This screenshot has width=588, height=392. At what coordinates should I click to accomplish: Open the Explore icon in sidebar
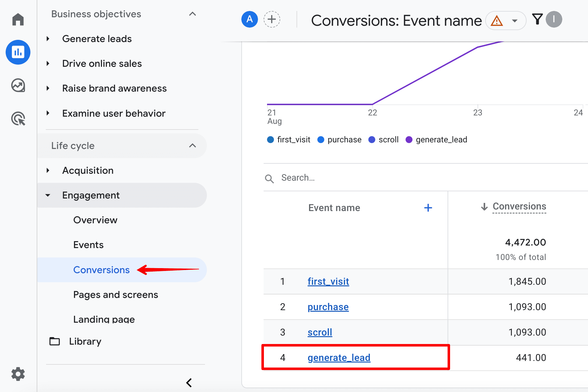(18, 85)
